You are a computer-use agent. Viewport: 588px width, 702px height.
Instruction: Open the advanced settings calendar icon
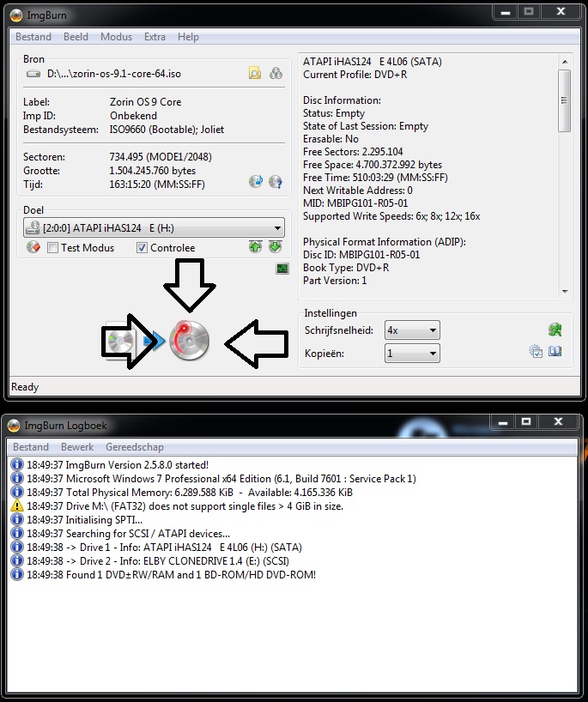(x=536, y=351)
